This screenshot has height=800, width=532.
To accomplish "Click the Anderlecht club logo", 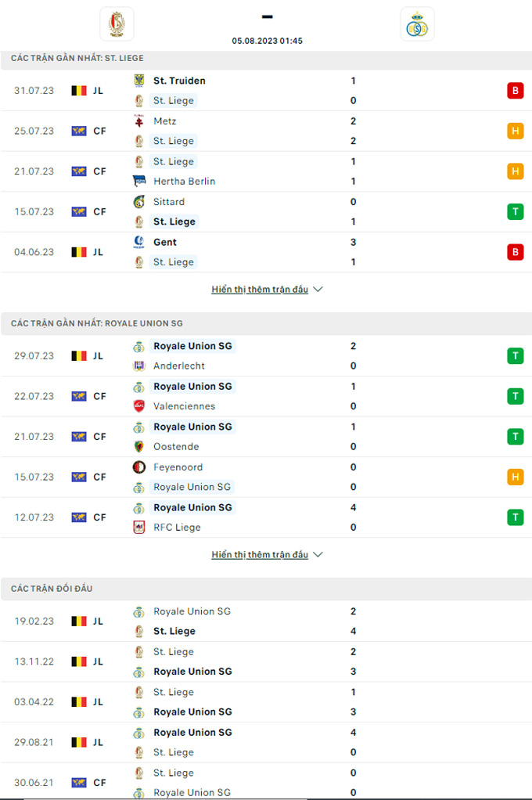I will click(139, 366).
